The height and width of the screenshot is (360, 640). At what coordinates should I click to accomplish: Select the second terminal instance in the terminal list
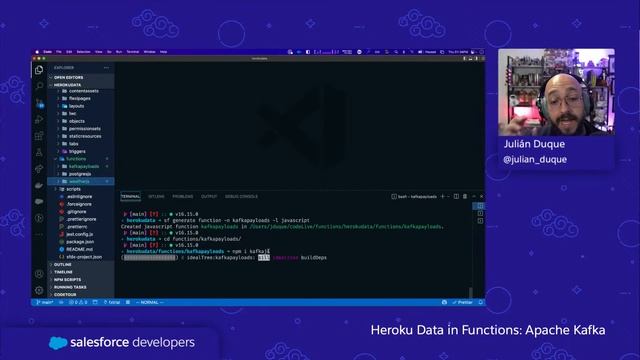[x=480, y=213]
